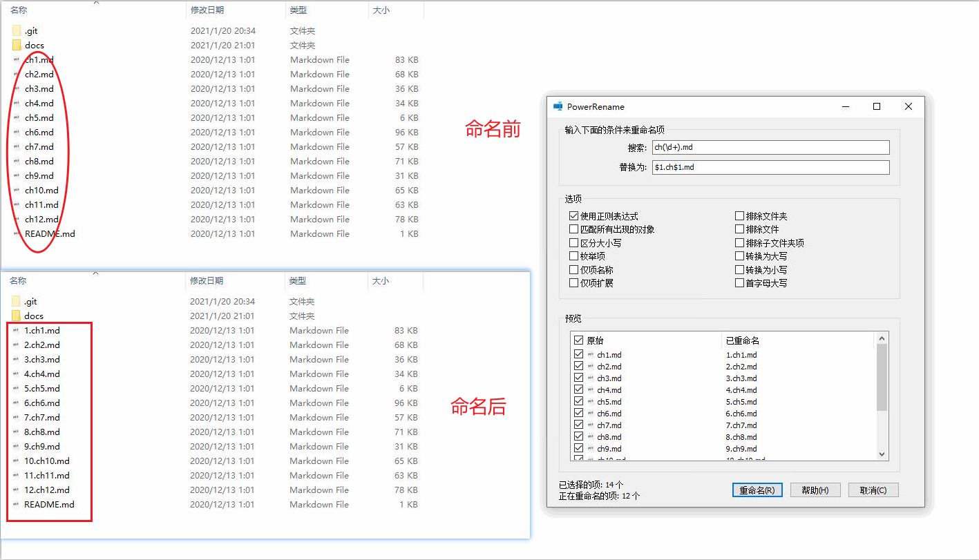Image resolution: width=979 pixels, height=560 pixels.
Task: Select the .git folder icon in lower Explorer list
Action: pyautogui.click(x=16, y=302)
